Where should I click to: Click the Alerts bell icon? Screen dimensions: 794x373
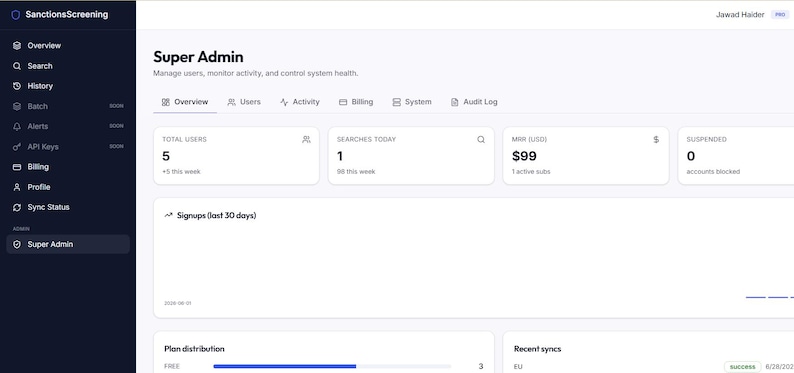click(17, 127)
